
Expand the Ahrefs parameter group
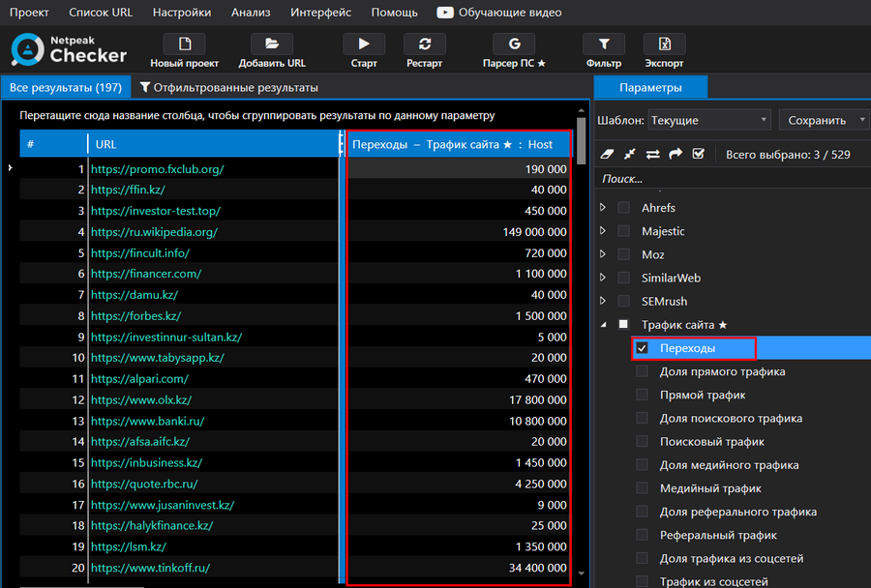click(x=603, y=207)
